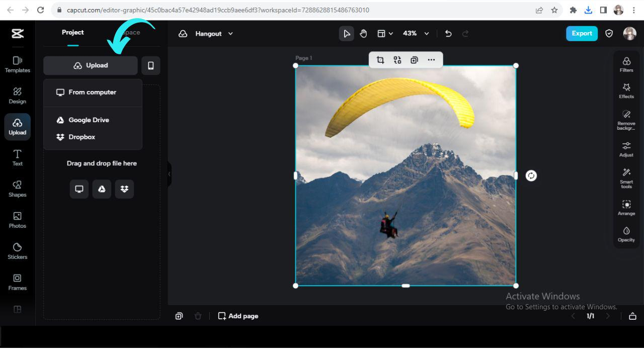Click the computer icon below drag and drop

(79, 189)
